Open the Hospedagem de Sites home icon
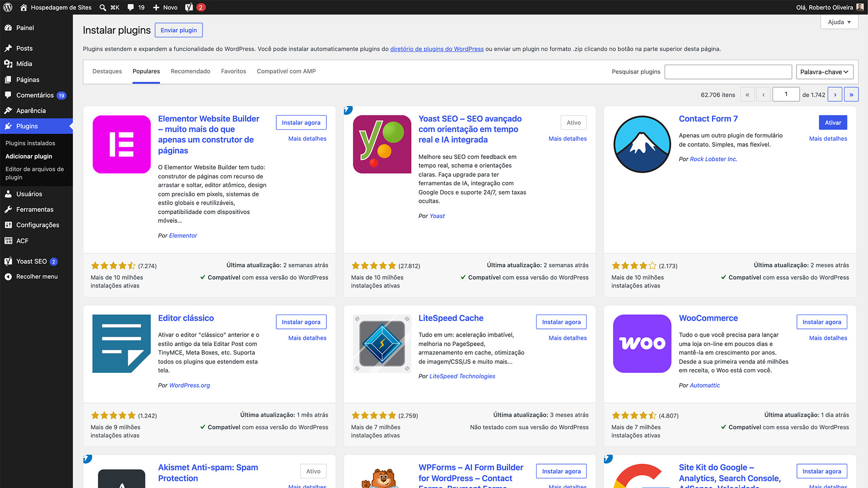The width and height of the screenshot is (868, 488). tap(24, 7)
